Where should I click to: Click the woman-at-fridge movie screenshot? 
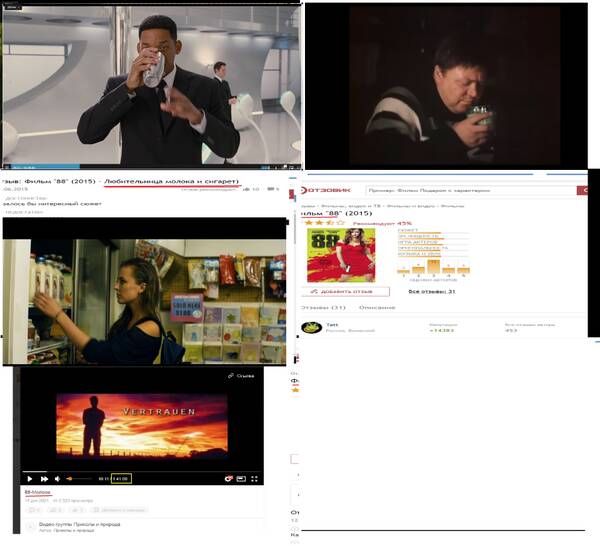tap(144, 302)
